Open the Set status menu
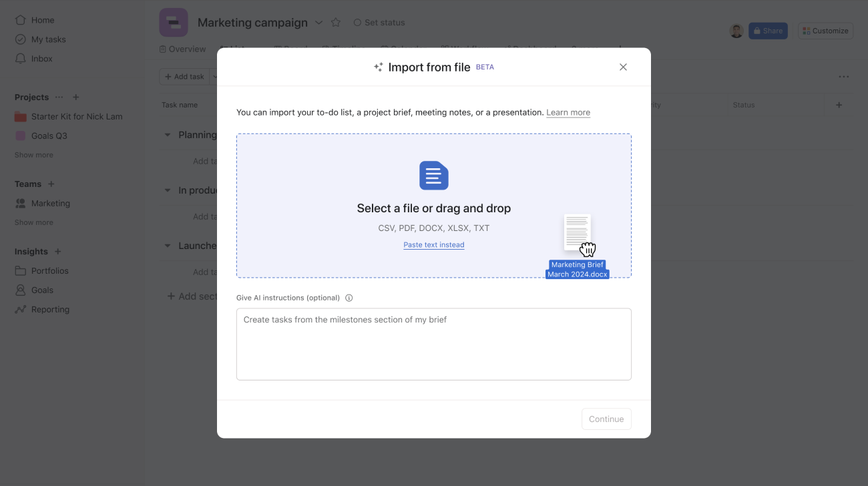The width and height of the screenshot is (868, 486). coord(379,22)
